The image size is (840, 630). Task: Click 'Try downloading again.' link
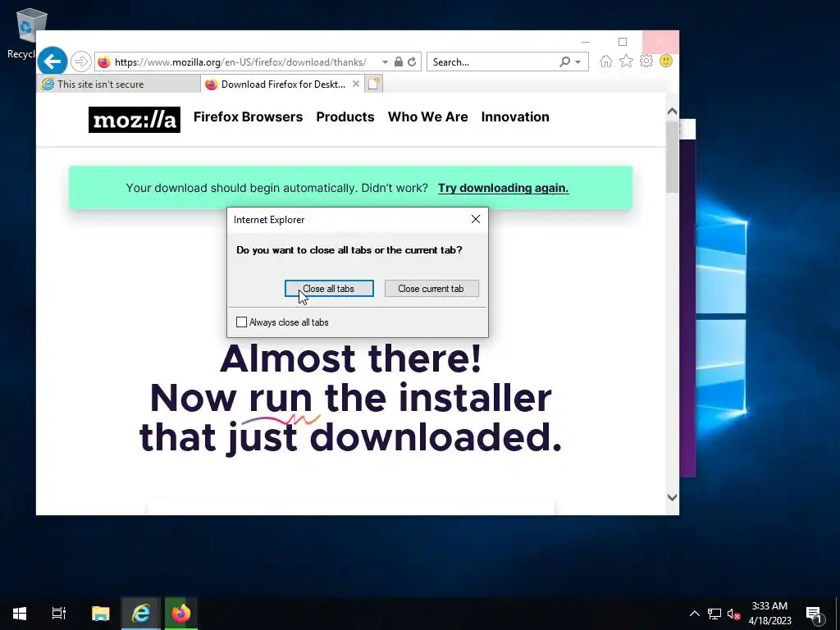point(503,188)
